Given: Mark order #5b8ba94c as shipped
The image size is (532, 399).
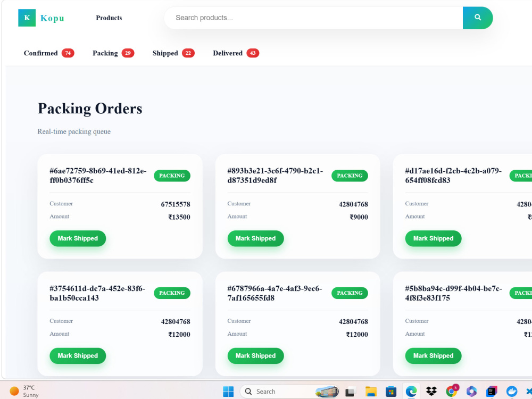Looking at the screenshot, I should pos(433,356).
